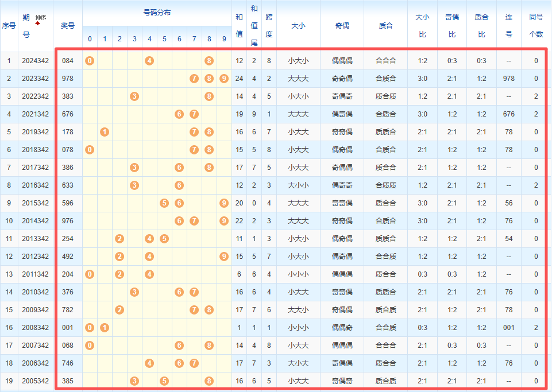This screenshot has height=392, width=552.
Task: Click orange ball 7 in row 2021342
Action: pyautogui.click(x=194, y=114)
